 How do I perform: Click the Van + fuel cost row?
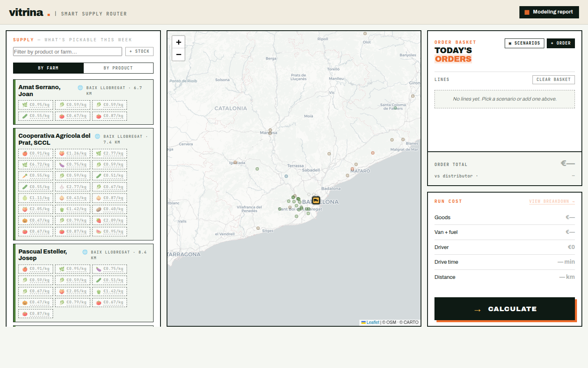tap(505, 232)
